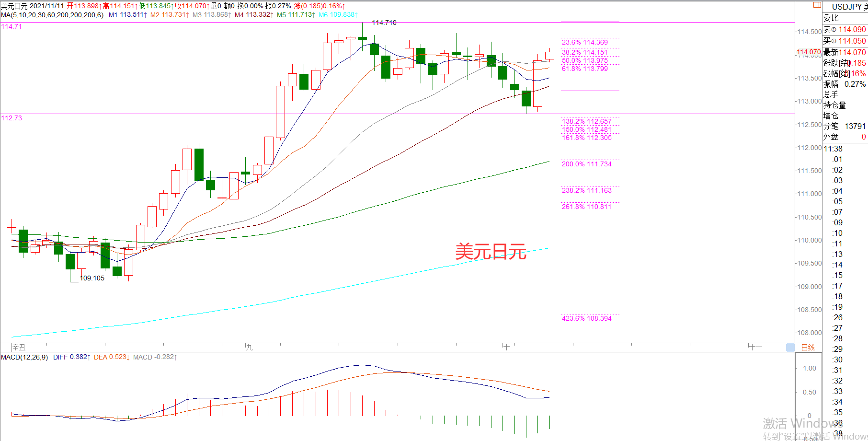
Task: Click the 振幅 0.27% row
Action: click(x=845, y=84)
